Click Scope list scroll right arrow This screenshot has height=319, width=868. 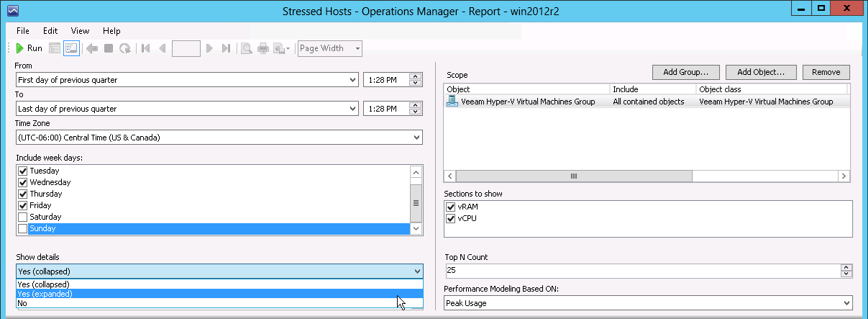pyautogui.click(x=844, y=176)
